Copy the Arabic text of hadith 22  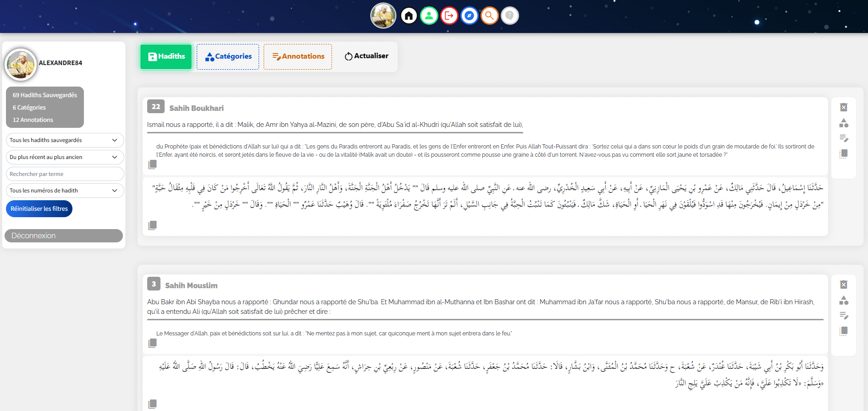pyautogui.click(x=153, y=225)
